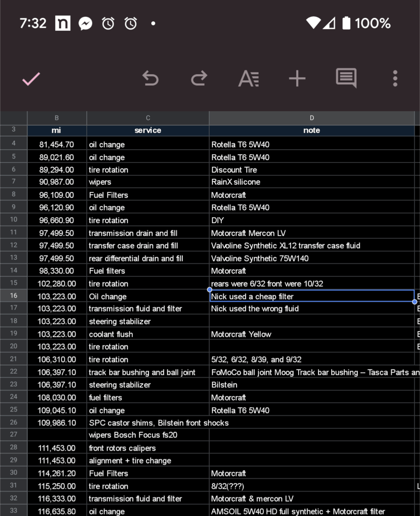
Task: Select the mileage cell 102,280.00
Action: click(57, 284)
